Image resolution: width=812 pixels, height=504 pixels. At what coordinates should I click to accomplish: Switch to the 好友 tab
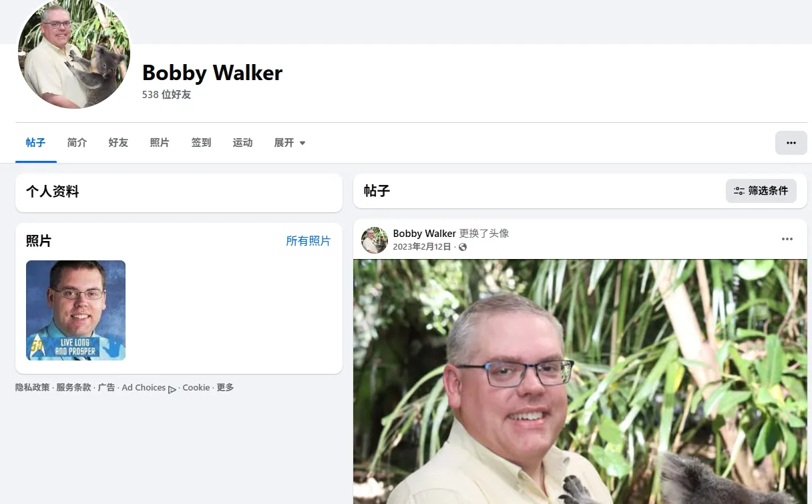tap(118, 143)
